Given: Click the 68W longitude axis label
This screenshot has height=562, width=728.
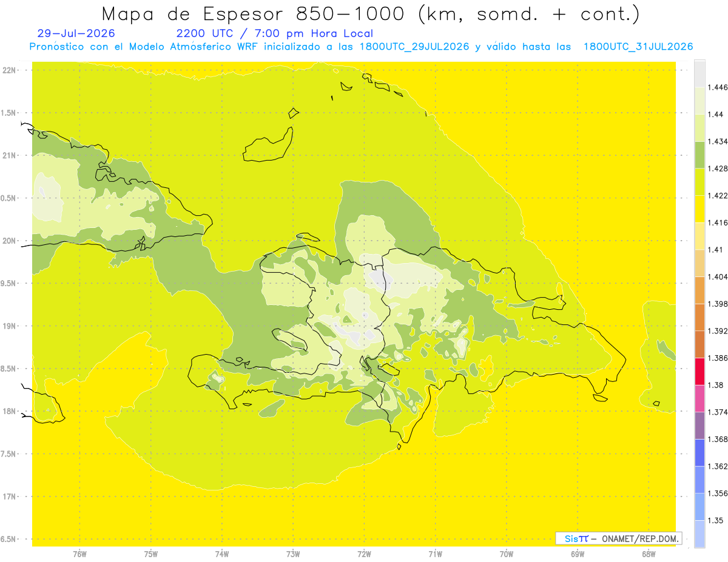Looking at the screenshot, I should coord(649,554).
